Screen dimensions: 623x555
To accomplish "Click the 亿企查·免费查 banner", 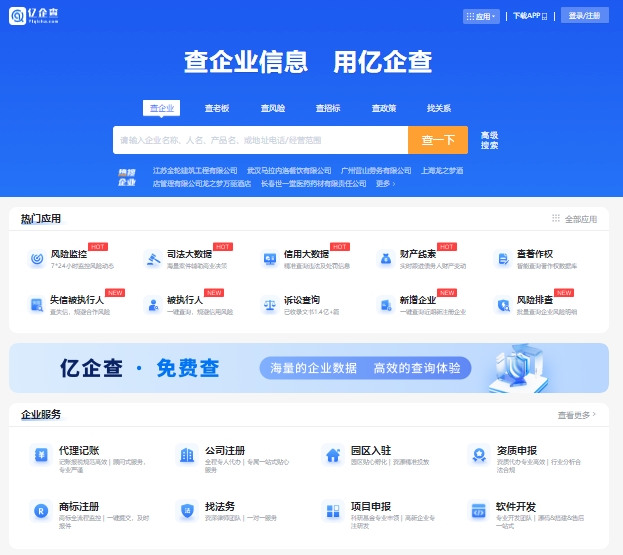I will point(309,368).
